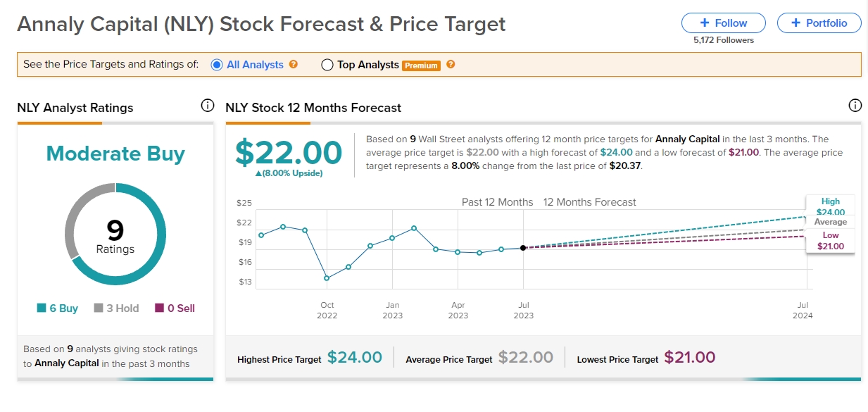Click Annaly Capital name in ratings footnote
The height and width of the screenshot is (412, 868).
click(67, 364)
